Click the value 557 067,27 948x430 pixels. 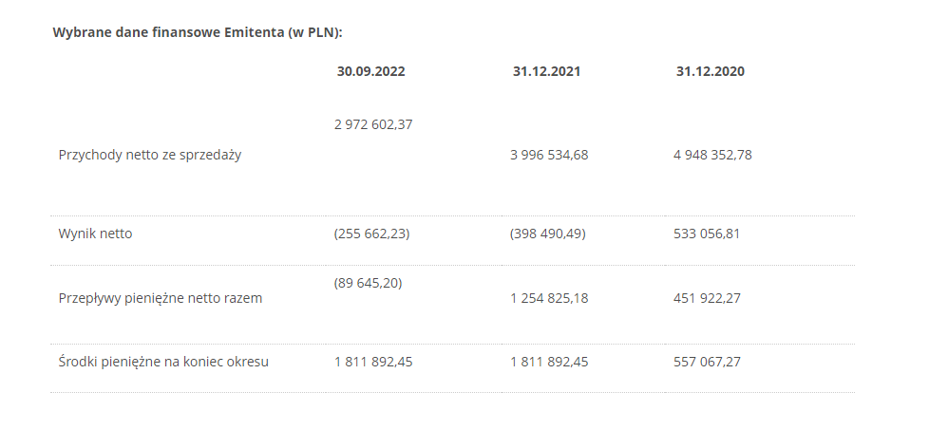[x=707, y=362]
